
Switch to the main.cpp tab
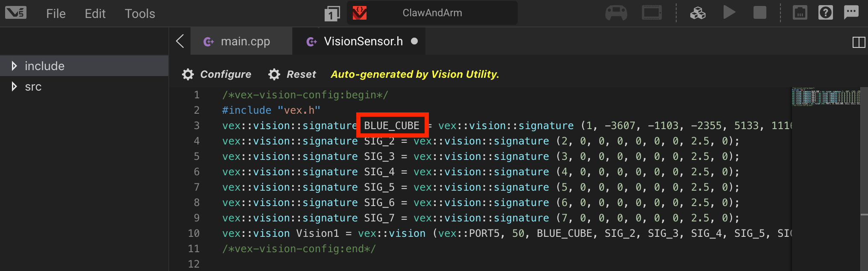coord(245,41)
